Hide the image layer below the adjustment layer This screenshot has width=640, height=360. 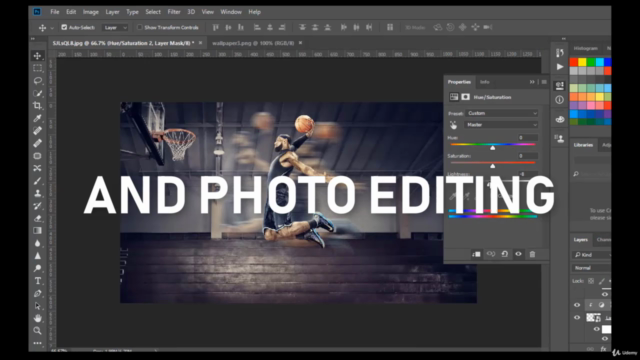(577, 318)
